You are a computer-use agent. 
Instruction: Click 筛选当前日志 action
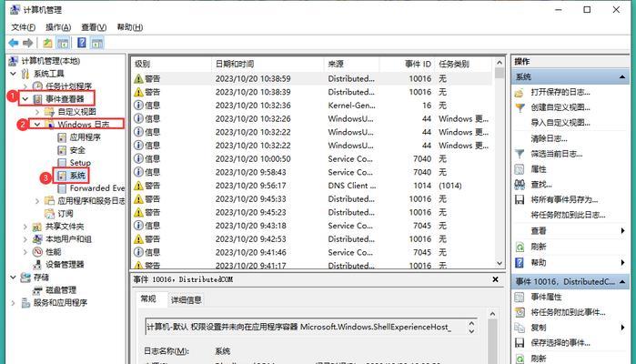(557, 154)
